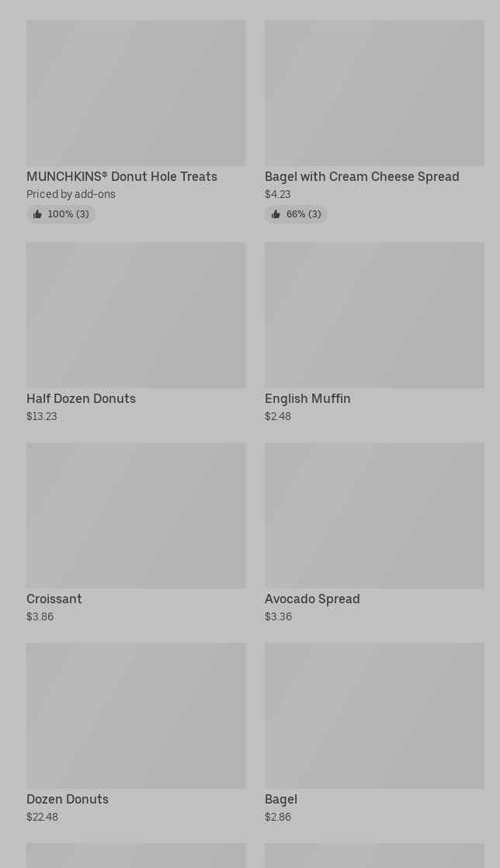Select the Avocado Spread name text
Viewport: 500px width, 868px height.
(312, 599)
